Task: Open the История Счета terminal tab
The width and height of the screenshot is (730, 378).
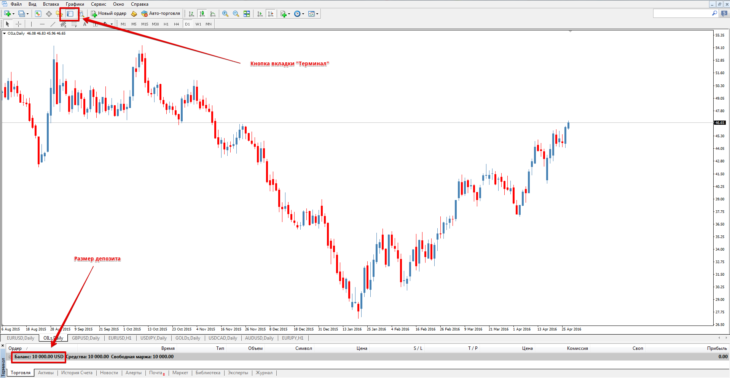Action: pos(76,373)
